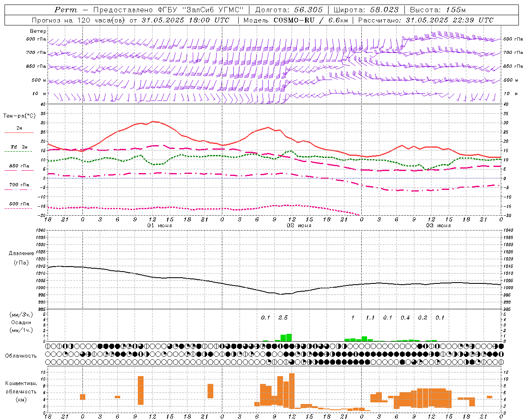
Task: Click the "02 июня" date label
Action: (299, 226)
